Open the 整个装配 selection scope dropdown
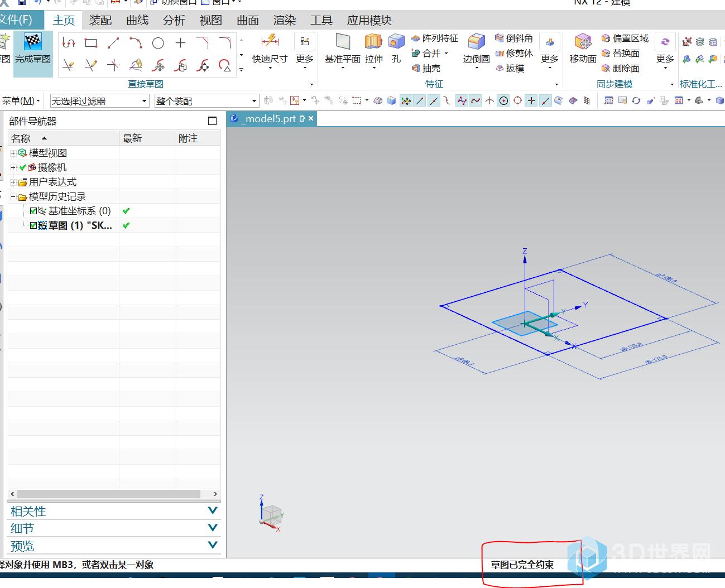Screen dimensions: 725x588 pyautogui.click(x=207, y=101)
